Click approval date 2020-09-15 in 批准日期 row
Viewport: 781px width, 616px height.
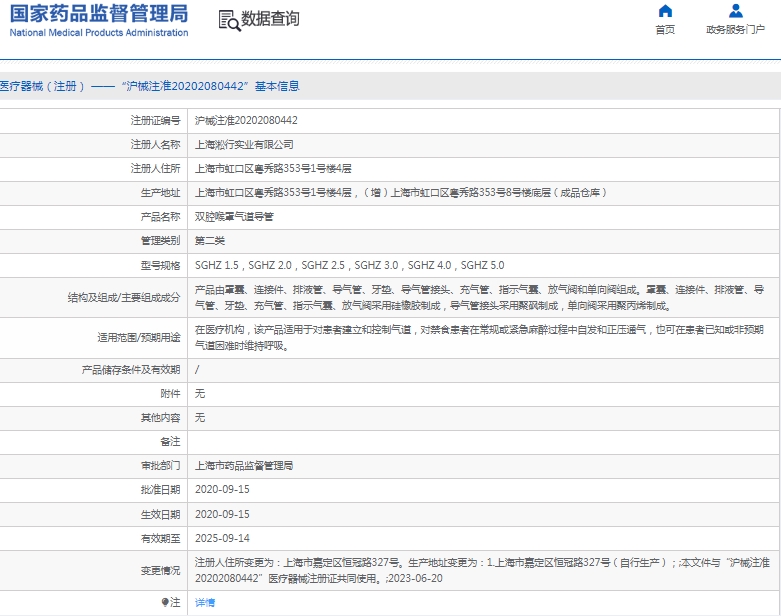coord(222,490)
